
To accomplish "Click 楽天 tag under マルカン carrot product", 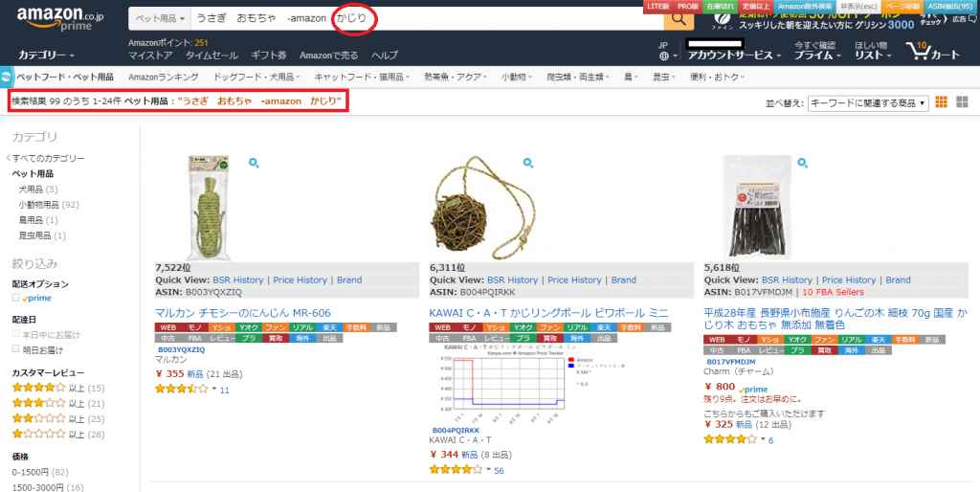I will click(329, 327).
